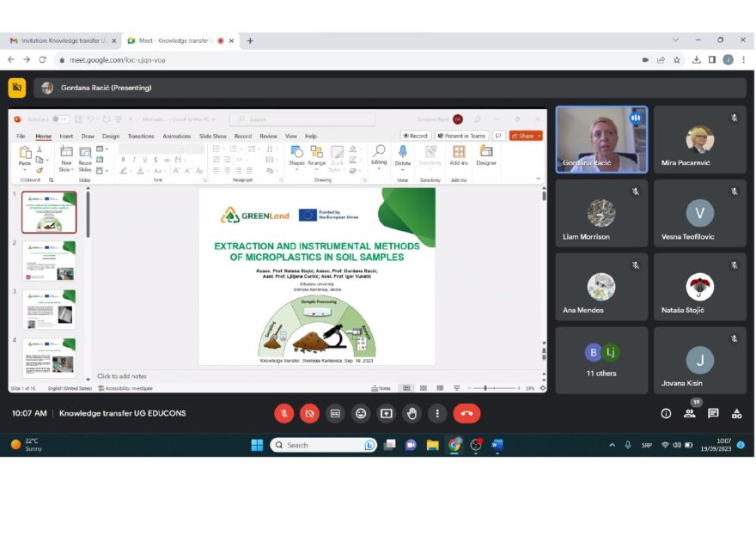Open the meeting details info icon
This screenshot has height=535, width=756.
666,414
